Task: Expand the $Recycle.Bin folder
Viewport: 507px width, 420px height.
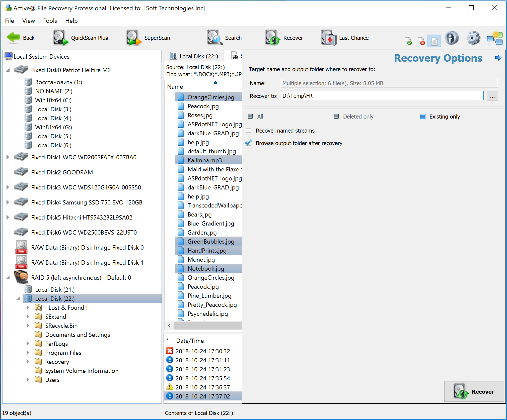Action: coord(28,326)
